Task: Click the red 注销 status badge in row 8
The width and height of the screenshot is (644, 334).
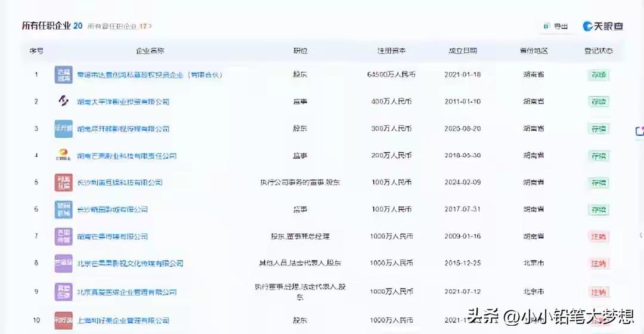Action: 599,264
